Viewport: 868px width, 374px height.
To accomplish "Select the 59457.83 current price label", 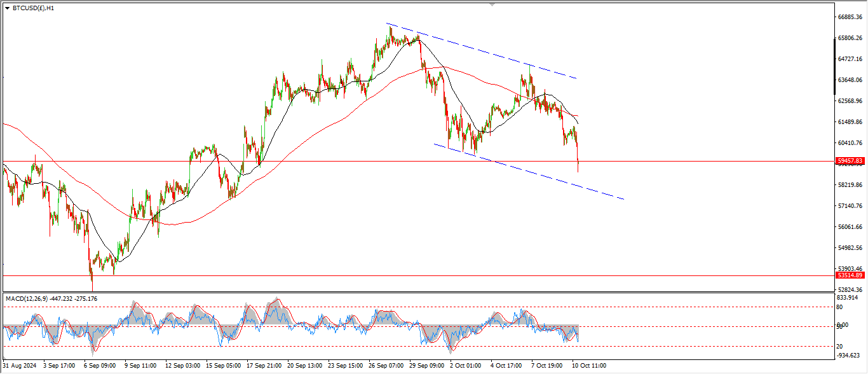I will click(850, 162).
